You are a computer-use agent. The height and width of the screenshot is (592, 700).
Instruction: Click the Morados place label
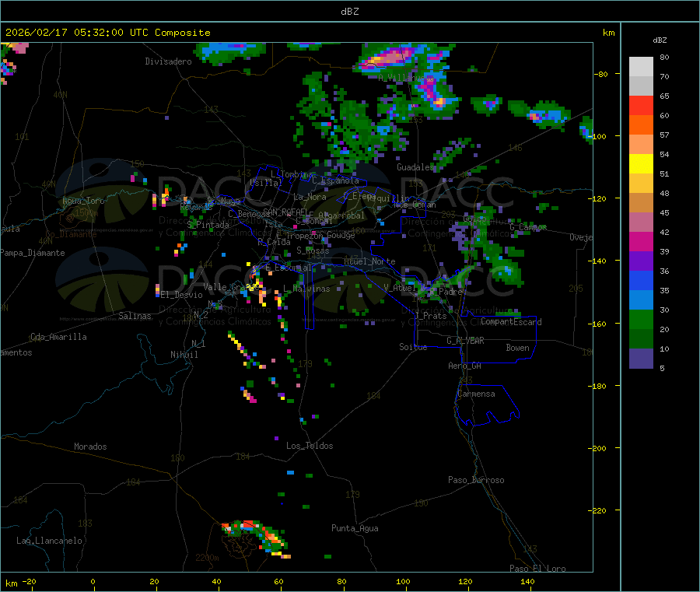(90, 447)
